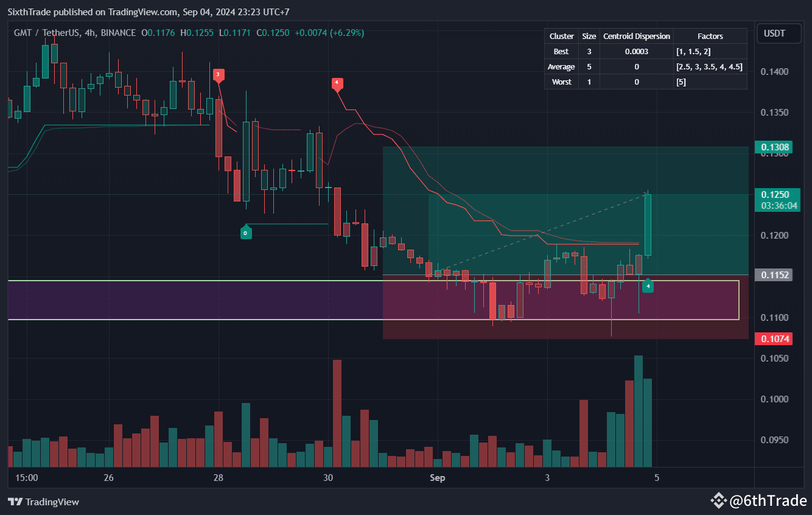Image resolution: width=812 pixels, height=515 pixels.
Task: Toggle the 0.1250 countdown price label
Action: pyautogui.click(x=777, y=200)
